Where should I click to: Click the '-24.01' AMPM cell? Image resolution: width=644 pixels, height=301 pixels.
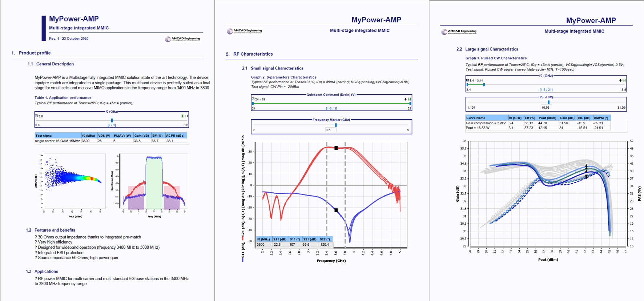pyautogui.click(x=601, y=128)
